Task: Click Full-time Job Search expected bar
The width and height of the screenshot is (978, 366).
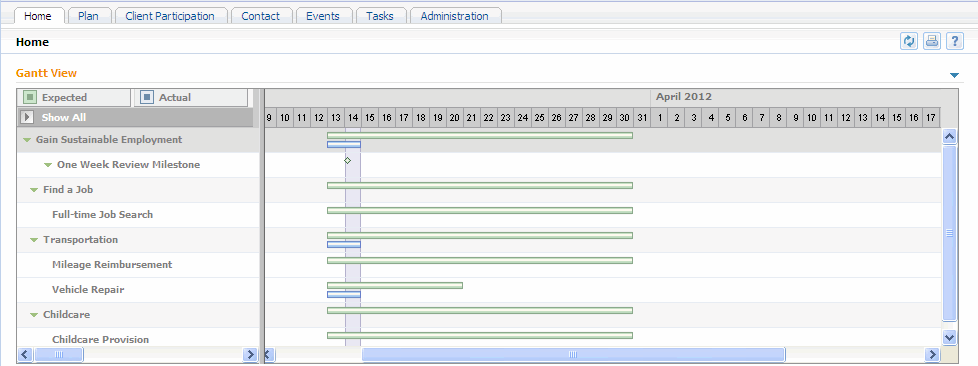Action: pos(480,210)
